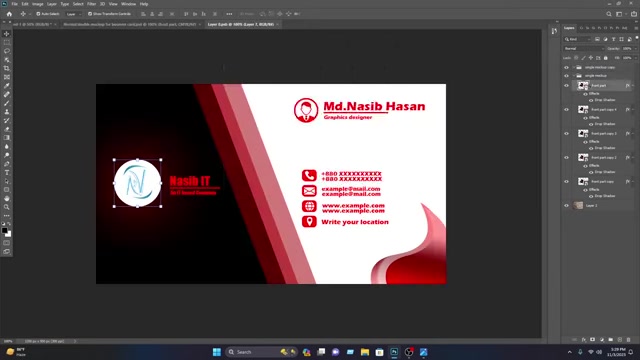The image size is (640, 360).
Task: Open the search icon at top right
Action: point(609,14)
